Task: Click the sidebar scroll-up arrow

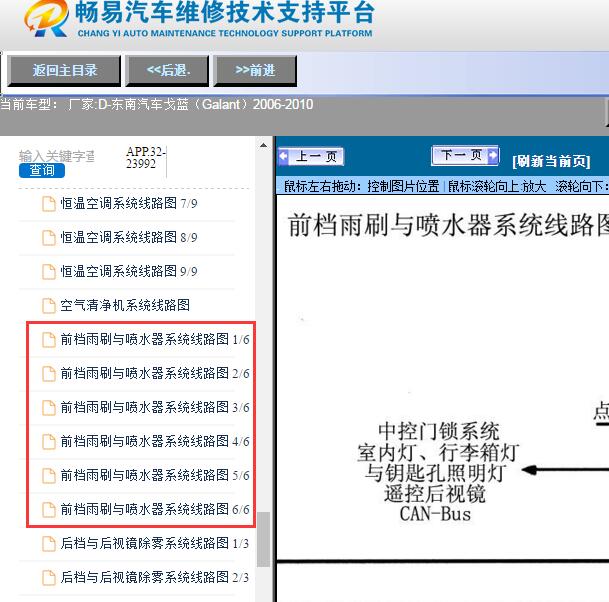Action: [263, 146]
